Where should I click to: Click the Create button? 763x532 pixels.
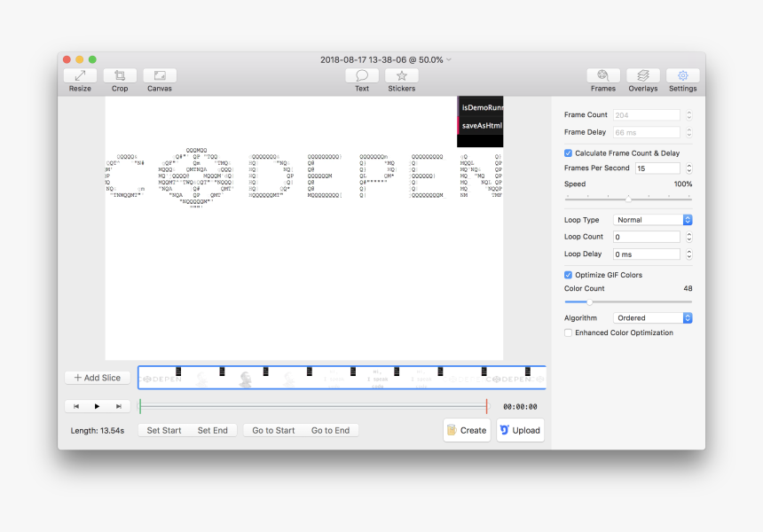[x=467, y=430]
